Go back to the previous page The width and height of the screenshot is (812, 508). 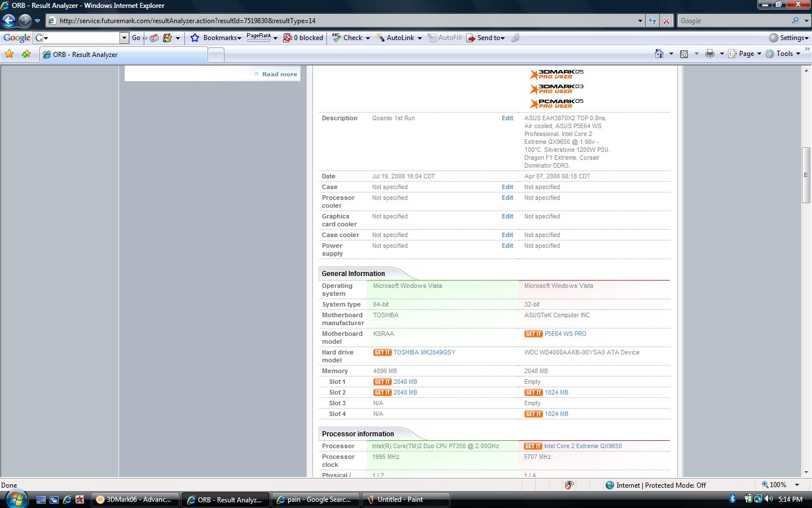[8, 21]
